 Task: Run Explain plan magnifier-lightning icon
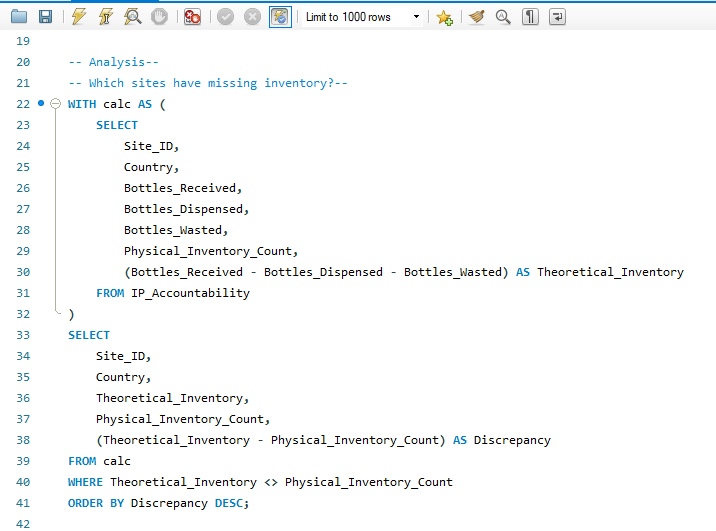(132, 17)
